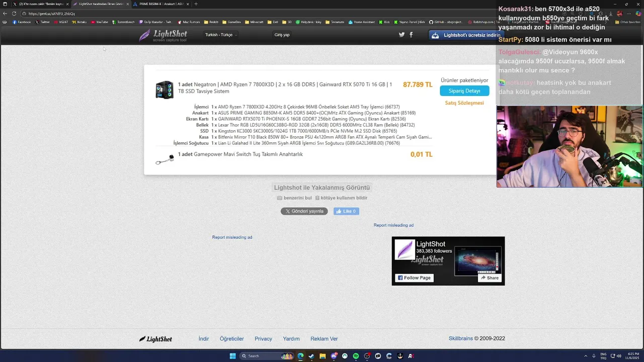The image size is (644, 362).
Task: Open the VG247 bookmark
Action: (x=61, y=22)
